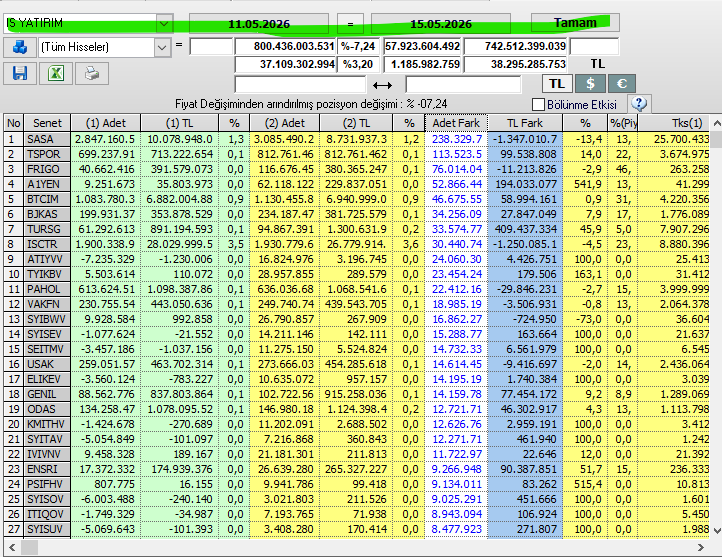The width and height of the screenshot is (722, 557).
Task: Export table to Excel icon
Action: pyautogui.click(x=56, y=74)
